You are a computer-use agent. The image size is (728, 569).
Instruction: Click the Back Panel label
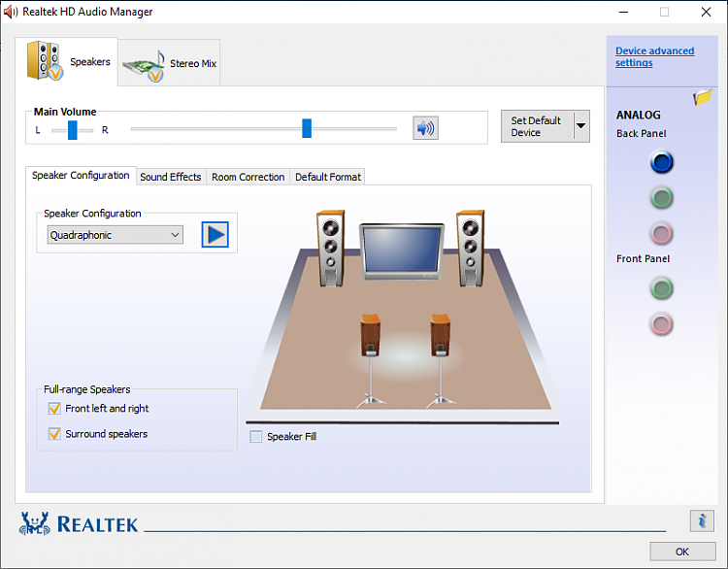pyautogui.click(x=642, y=133)
